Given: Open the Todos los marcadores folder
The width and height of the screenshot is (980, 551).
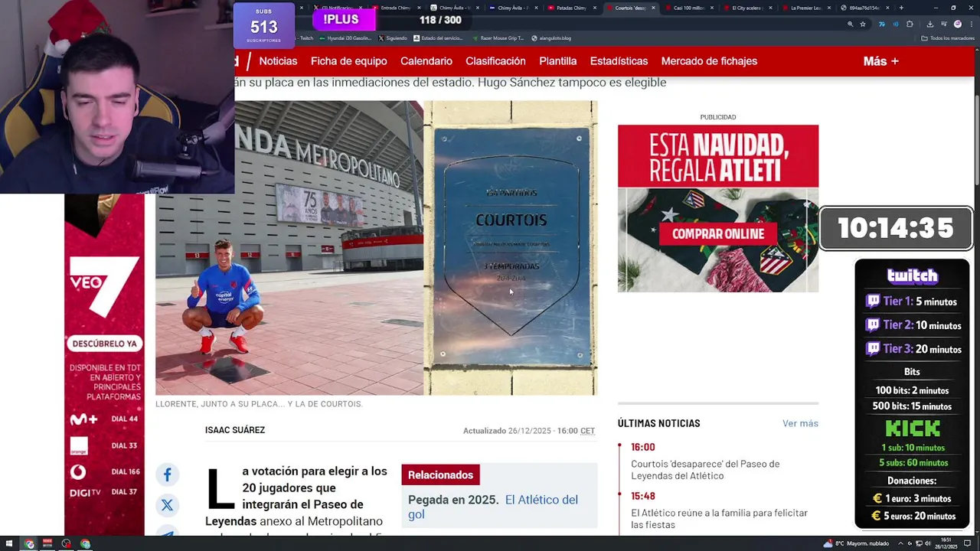Looking at the screenshot, I should 948,38.
